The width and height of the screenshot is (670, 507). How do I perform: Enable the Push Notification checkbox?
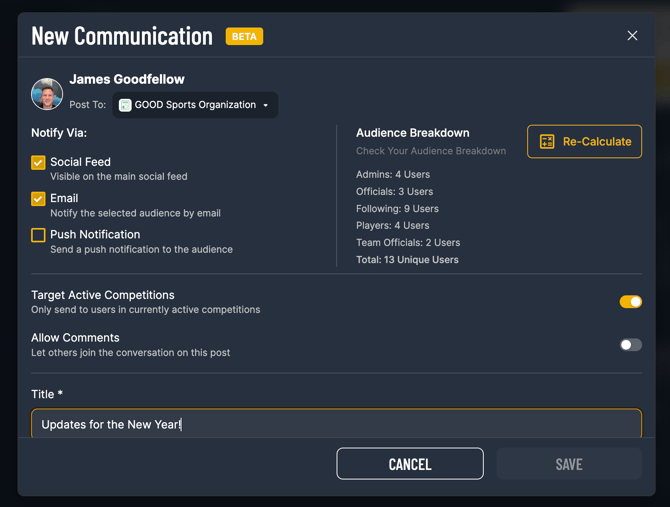pyautogui.click(x=38, y=235)
